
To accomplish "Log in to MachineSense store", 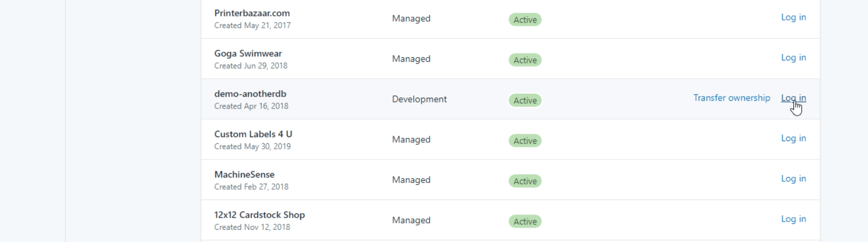I will [793, 179].
